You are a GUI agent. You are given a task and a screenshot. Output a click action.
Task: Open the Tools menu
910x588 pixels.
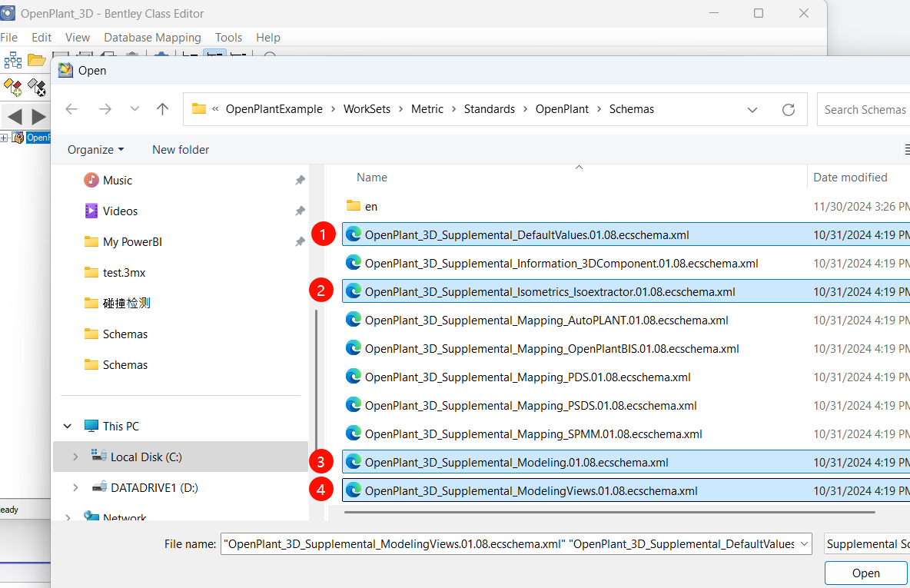(229, 37)
